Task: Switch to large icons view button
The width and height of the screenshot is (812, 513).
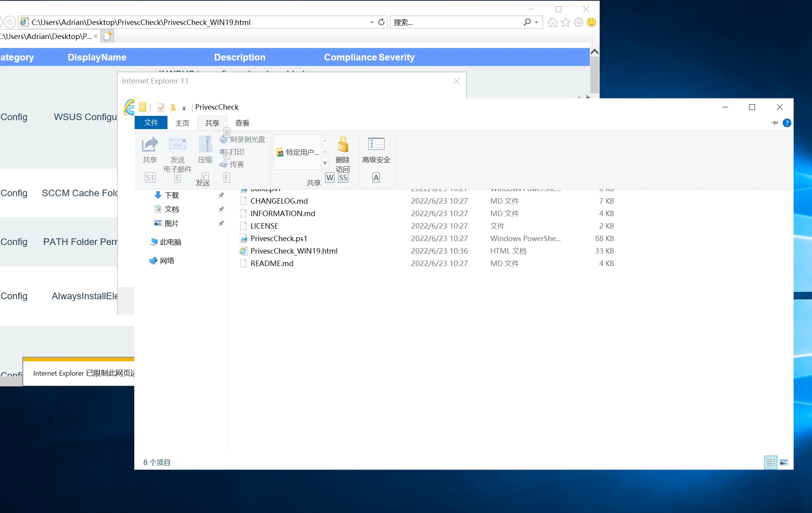Action: 784,462
